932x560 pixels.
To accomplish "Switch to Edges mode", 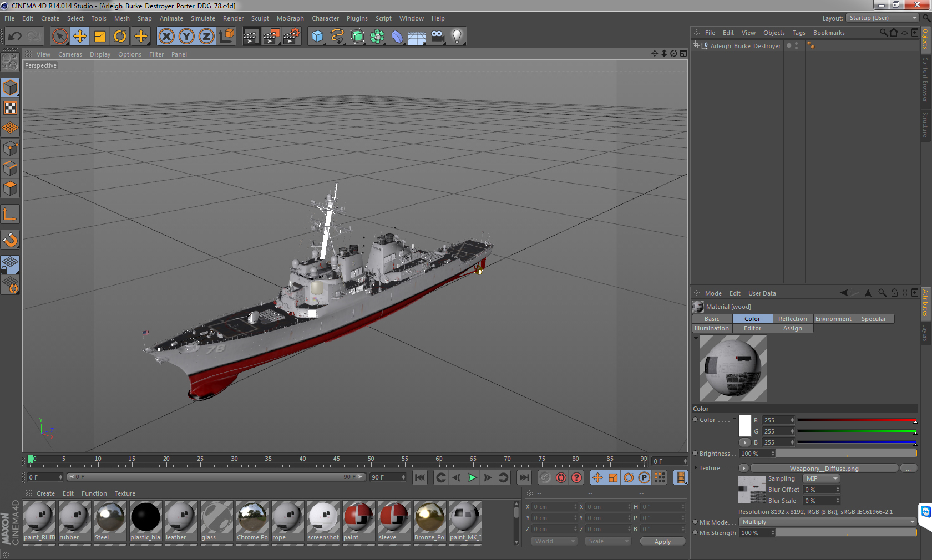I will coord(10,168).
